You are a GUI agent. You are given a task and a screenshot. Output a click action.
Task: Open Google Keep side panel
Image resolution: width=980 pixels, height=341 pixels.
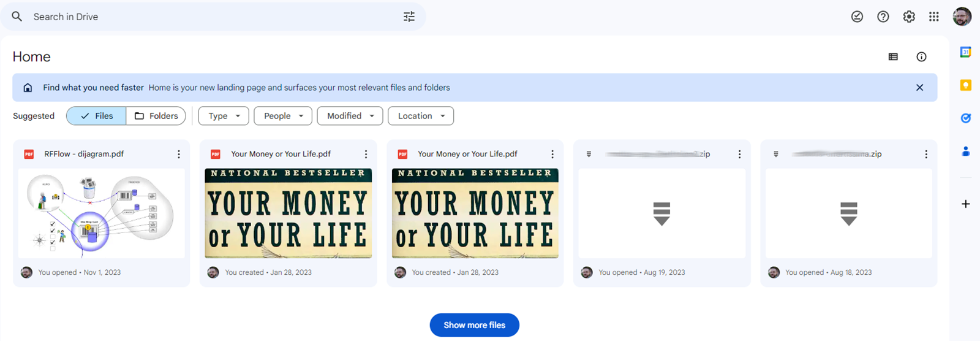(x=965, y=85)
